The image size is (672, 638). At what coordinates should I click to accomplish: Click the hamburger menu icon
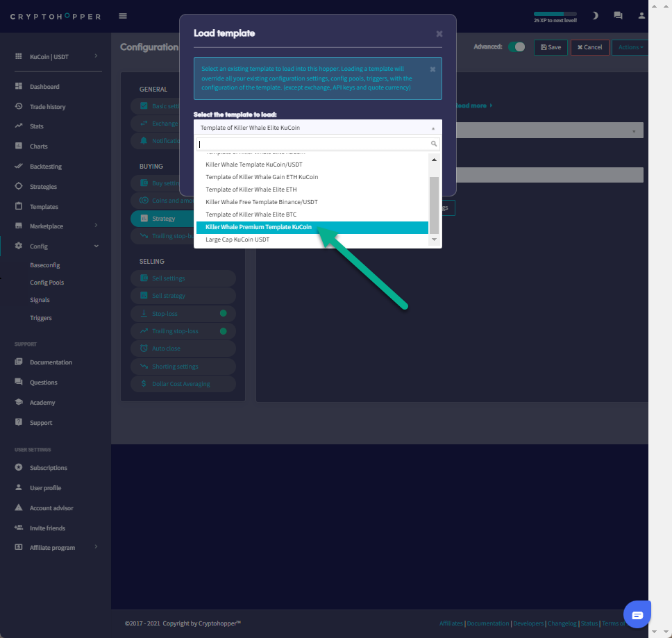(x=123, y=16)
